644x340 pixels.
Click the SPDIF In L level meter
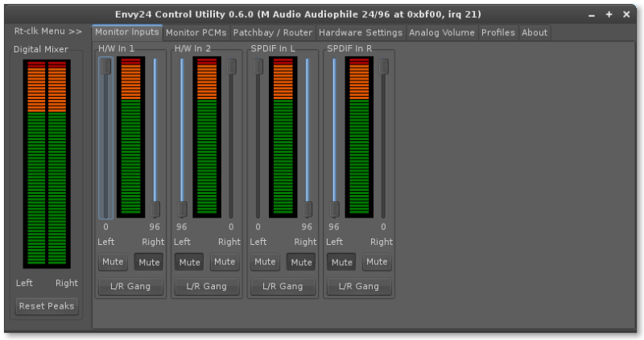[x=283, y=137]
